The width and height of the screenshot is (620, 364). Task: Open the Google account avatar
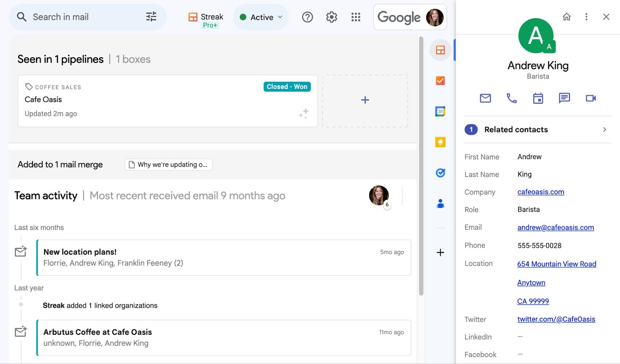[435, 17]
